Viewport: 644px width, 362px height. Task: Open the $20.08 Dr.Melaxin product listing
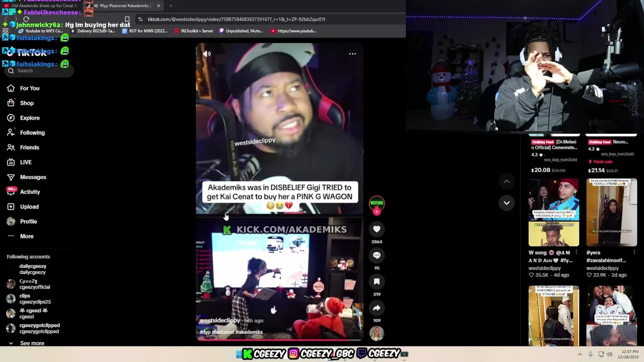554,155
